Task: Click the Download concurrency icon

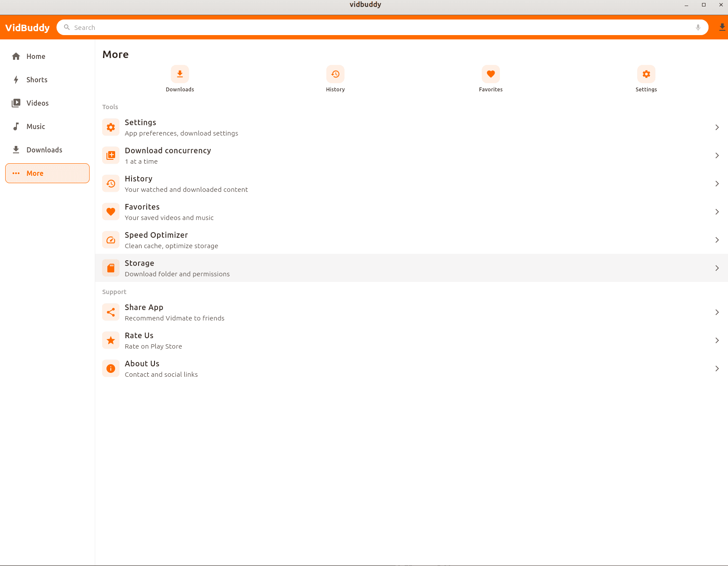Action: coord(111,155)
